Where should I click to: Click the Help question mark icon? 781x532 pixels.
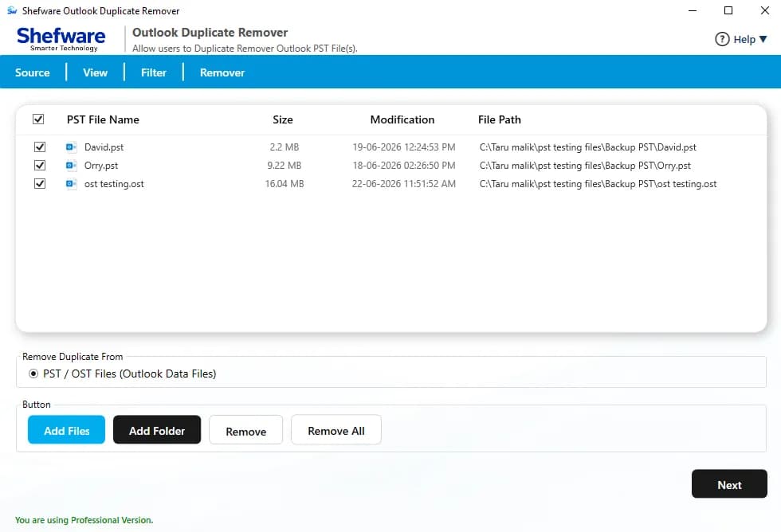(722, 39)
